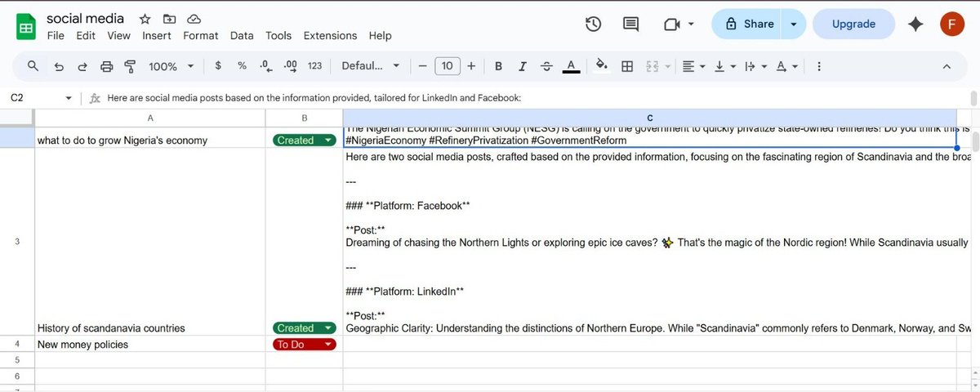The height and width of the screenshot is (392, 980).
Task: Start a video call via camera icon
Action: [x=672, y=24]
